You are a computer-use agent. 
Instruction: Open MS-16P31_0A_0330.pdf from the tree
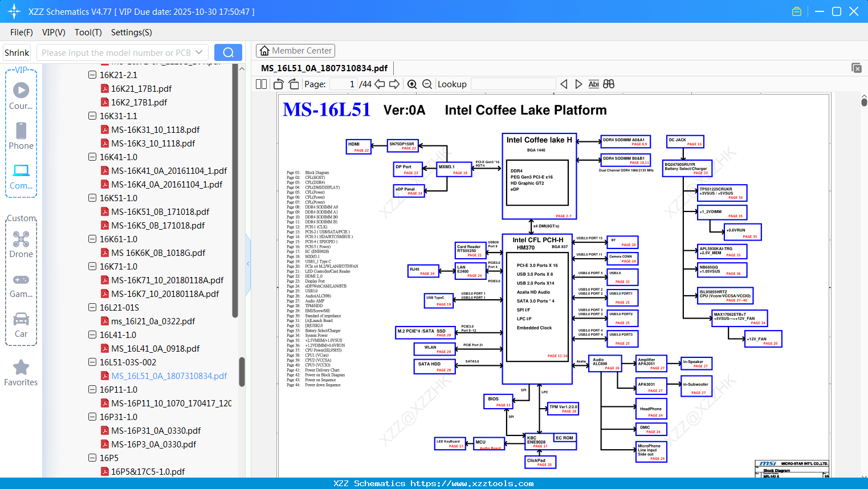click(156, 430)
